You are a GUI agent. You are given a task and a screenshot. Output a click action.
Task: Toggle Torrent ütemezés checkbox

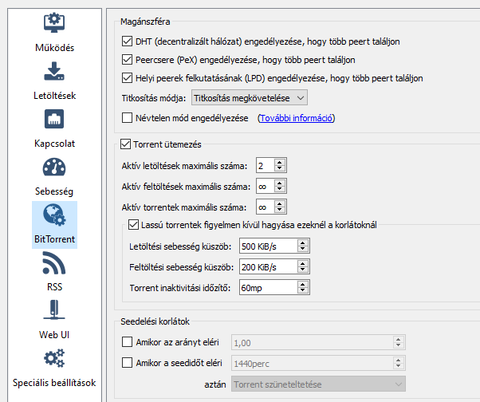coord(125,144)
